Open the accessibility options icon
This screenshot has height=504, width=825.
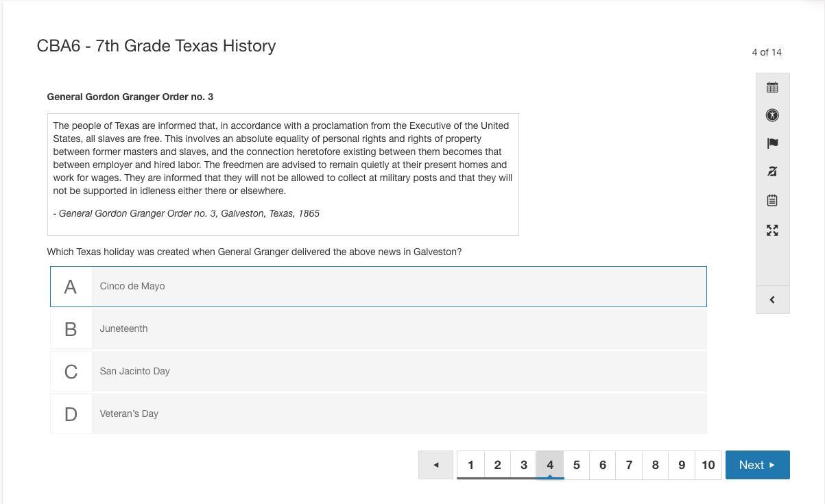click(x=772, y=115)
